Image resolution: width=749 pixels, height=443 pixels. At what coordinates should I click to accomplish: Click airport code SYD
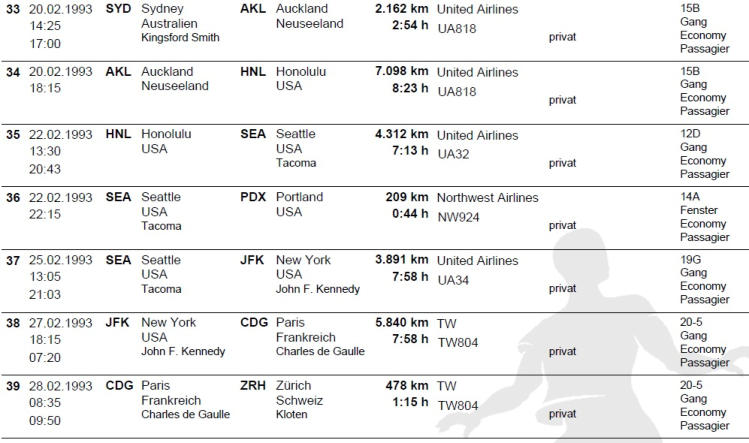click(118, 9)
